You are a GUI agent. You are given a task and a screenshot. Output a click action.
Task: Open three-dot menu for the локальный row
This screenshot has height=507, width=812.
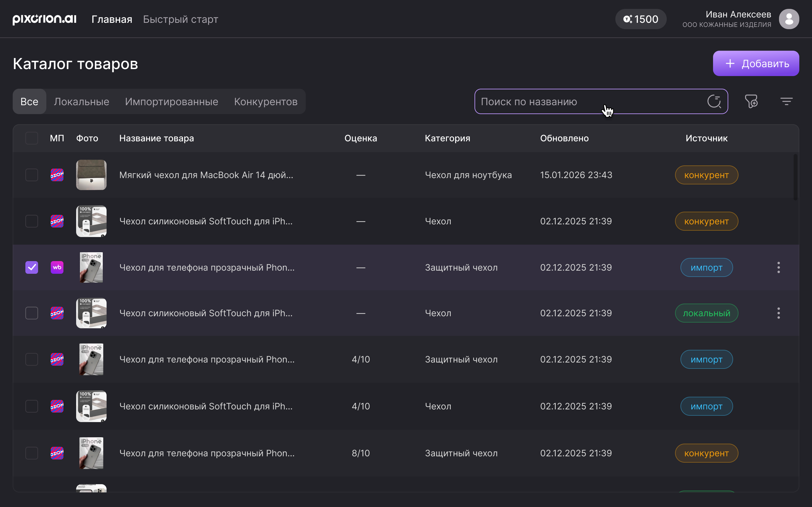[x=778, y=313]
